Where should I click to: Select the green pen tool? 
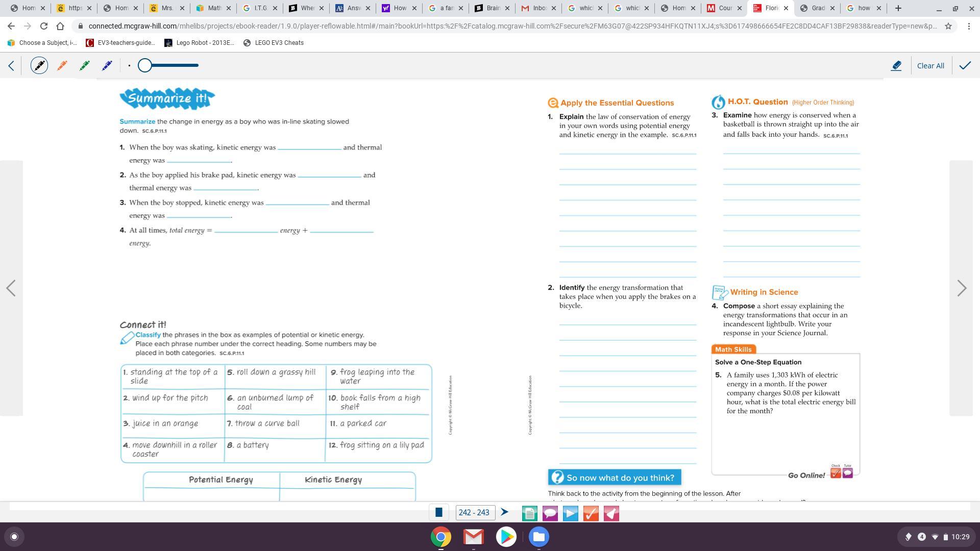85,65
